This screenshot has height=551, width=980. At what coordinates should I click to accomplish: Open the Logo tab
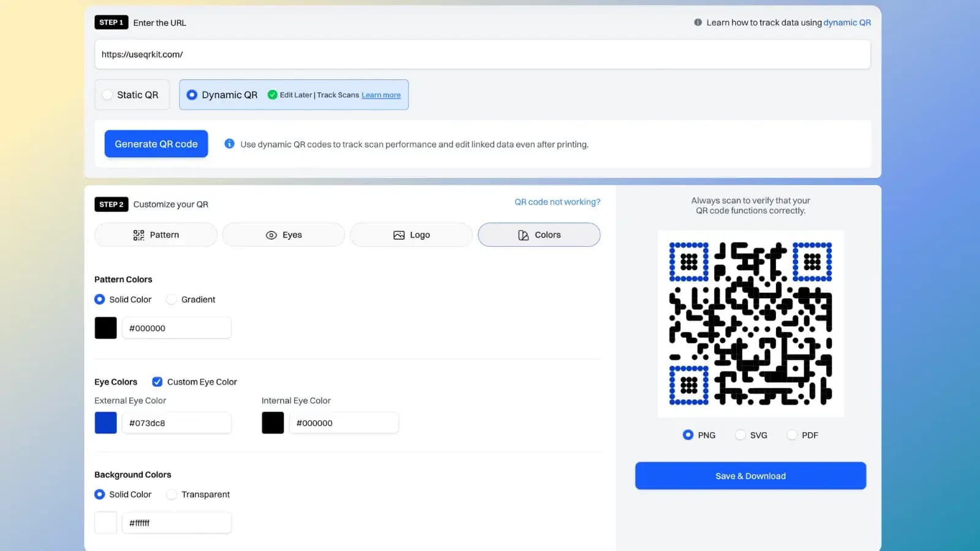click(410, 234)
